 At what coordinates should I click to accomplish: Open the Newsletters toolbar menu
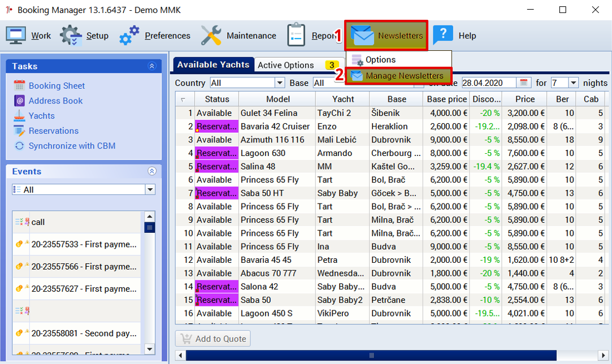point(386,36)
